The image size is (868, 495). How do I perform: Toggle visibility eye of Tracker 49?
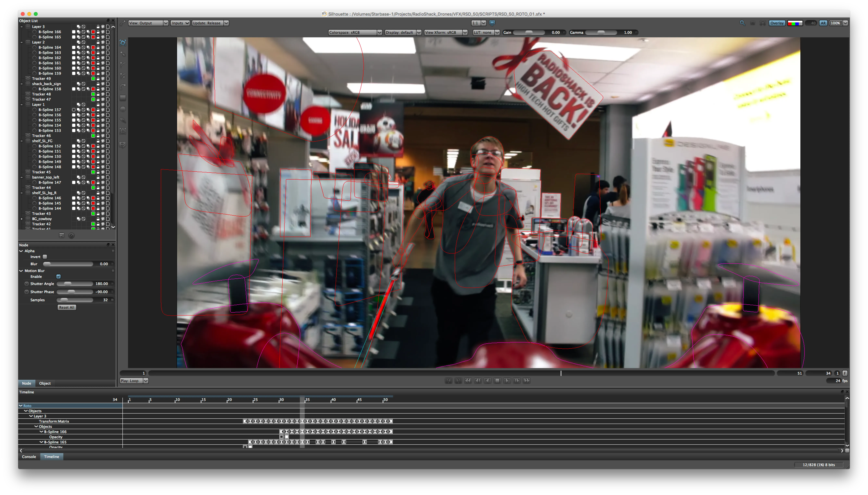click(103, 79)
